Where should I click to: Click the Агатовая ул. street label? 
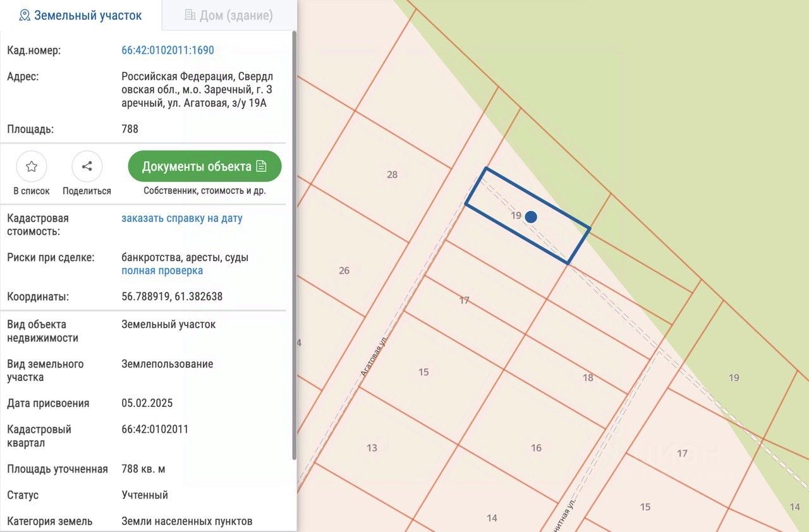[x=373, y=357]
